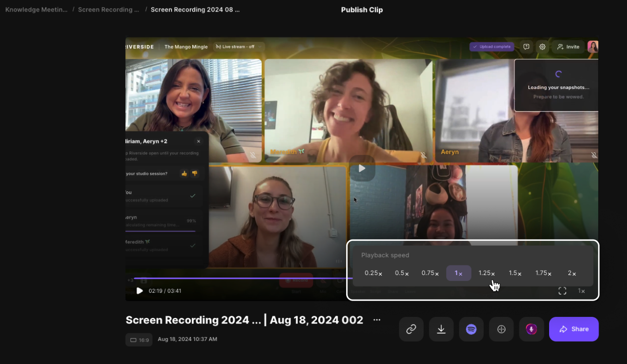Image resolution: width=627 pixels, height=364 pixels.
Task: Click the Spotify publish icon
Action: 471,329
